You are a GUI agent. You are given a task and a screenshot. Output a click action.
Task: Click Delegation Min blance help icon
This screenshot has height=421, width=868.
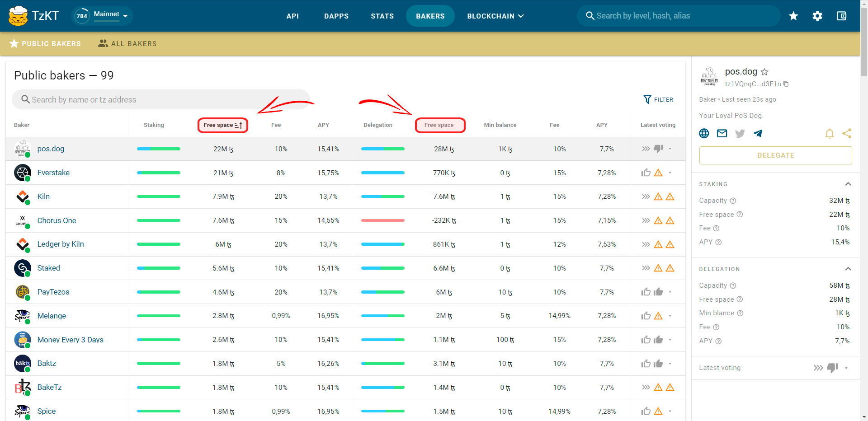pos(740,313)
